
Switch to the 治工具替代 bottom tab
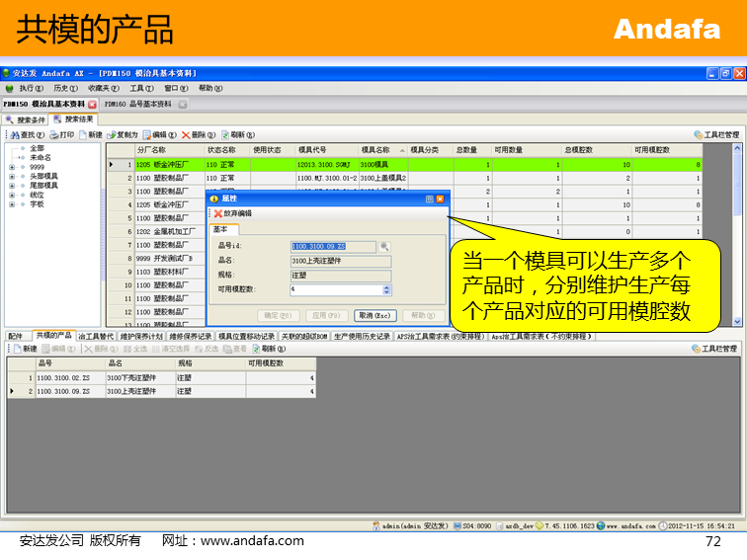pyautogui.click(x=97, y=336)
